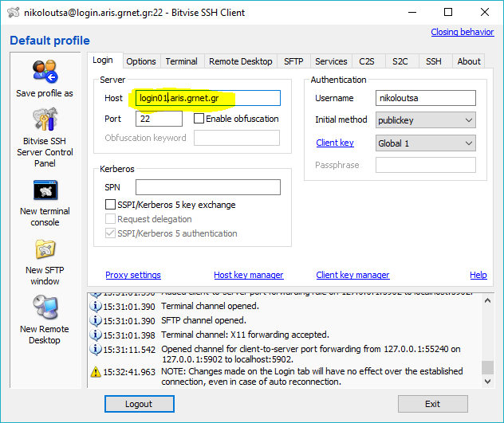Click the Closing behavior link

click(462, 32)
